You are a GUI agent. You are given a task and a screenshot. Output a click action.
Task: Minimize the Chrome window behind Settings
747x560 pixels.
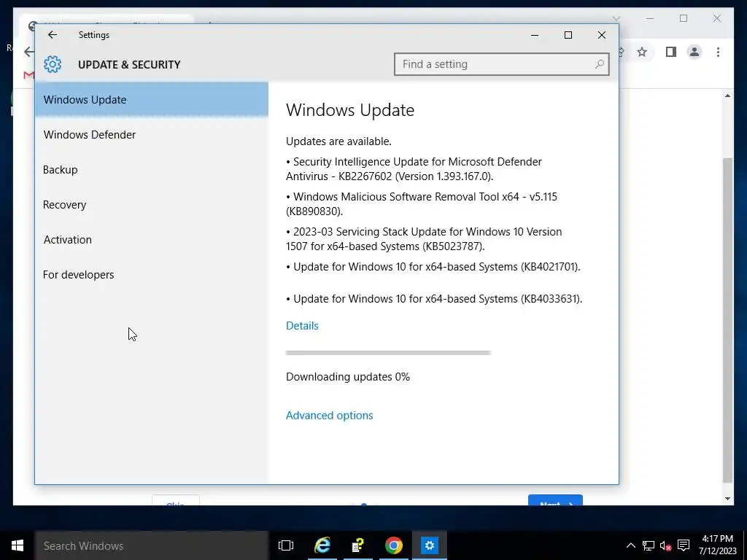(x=650, y=18)
